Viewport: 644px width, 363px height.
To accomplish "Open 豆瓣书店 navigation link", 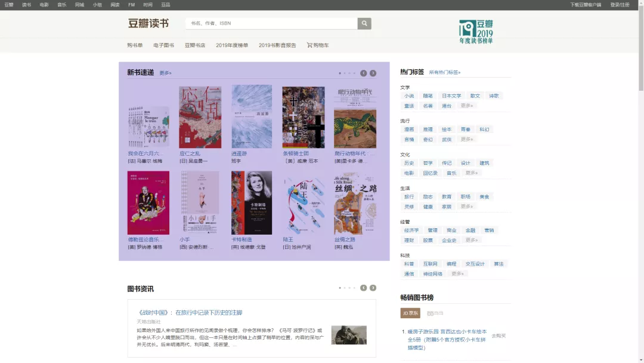I will [x=194, y=45].
